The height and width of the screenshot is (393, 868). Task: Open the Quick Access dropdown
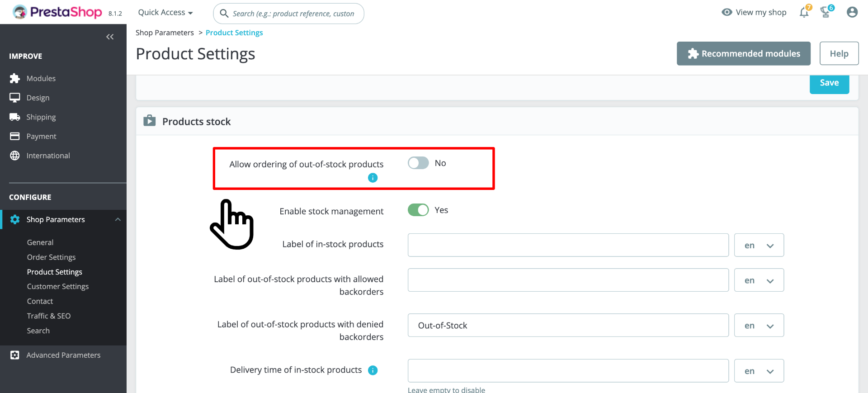click(165, 13)
